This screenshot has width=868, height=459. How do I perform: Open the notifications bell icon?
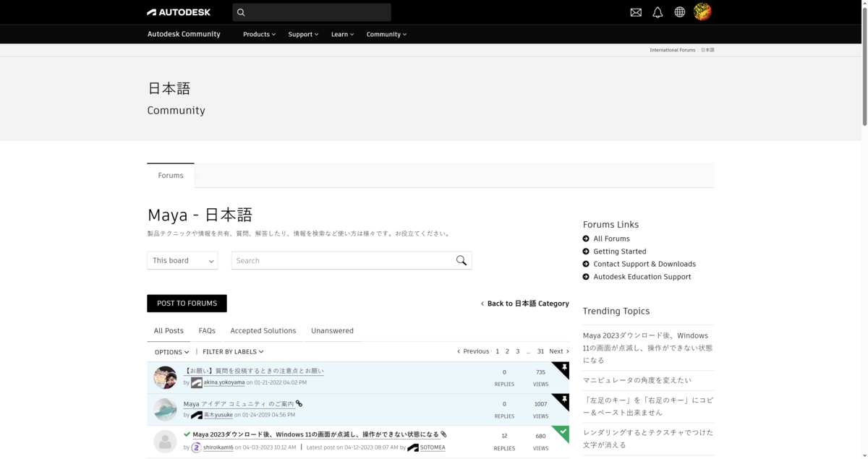pos(658,12)
